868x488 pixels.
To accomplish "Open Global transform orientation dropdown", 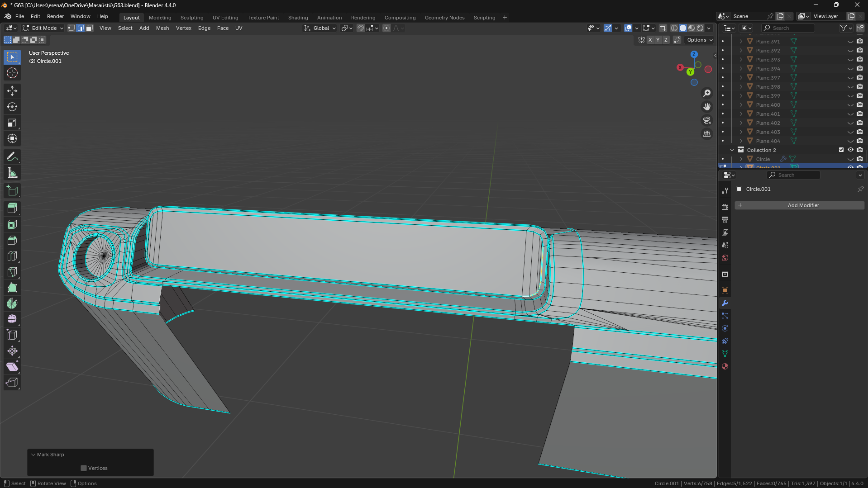I will (x=320, y=28).
